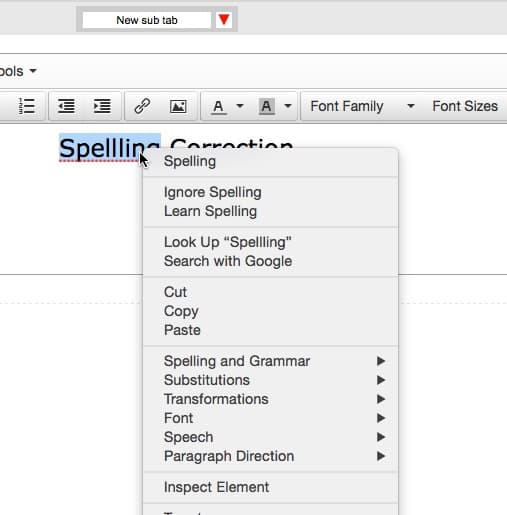Click the insert link icon
Screen dimensions: 507x515
[x=142, y=106]
